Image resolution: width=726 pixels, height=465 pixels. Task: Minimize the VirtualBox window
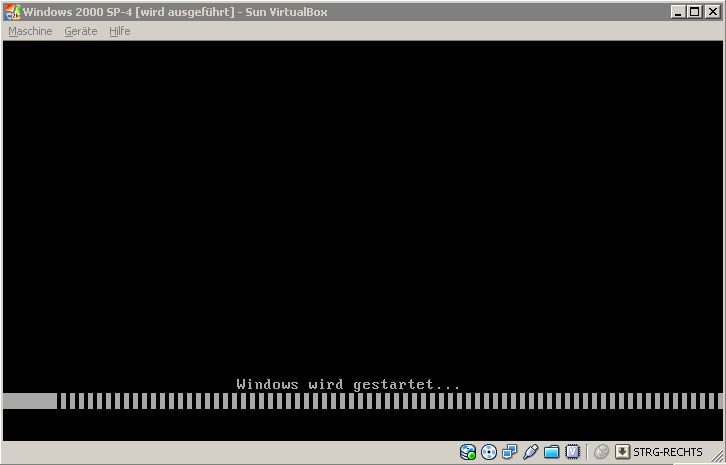[679, 12]
